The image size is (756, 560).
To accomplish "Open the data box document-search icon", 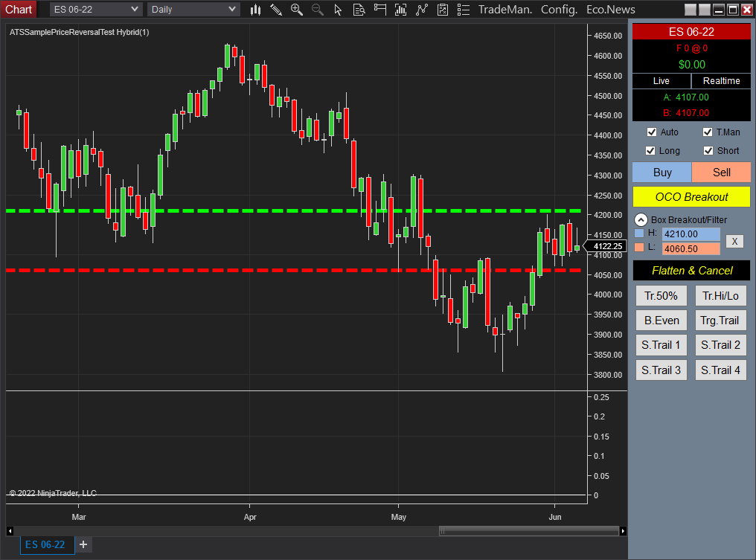I will 359,10.
